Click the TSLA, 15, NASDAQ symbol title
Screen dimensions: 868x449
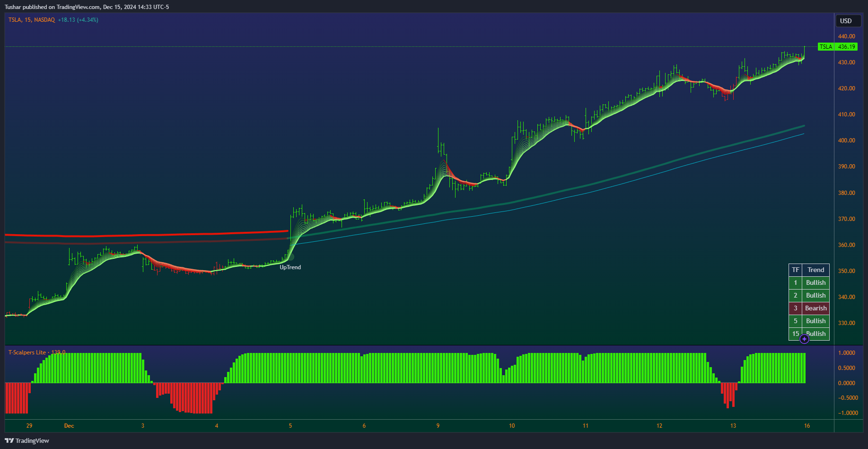coord(32,20)
